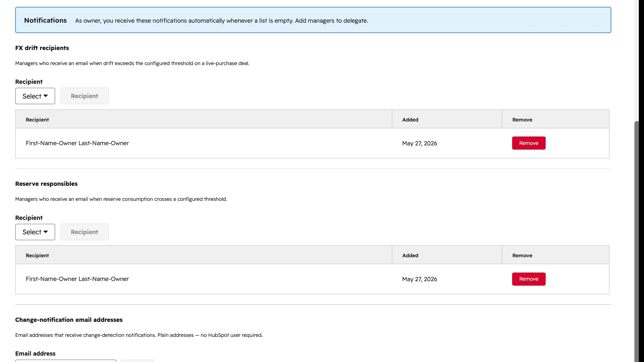Click the Reserve responsibles heading
The width and height of the screenshot is (644, 362).
pyautogui.click(x=46, y=184)
